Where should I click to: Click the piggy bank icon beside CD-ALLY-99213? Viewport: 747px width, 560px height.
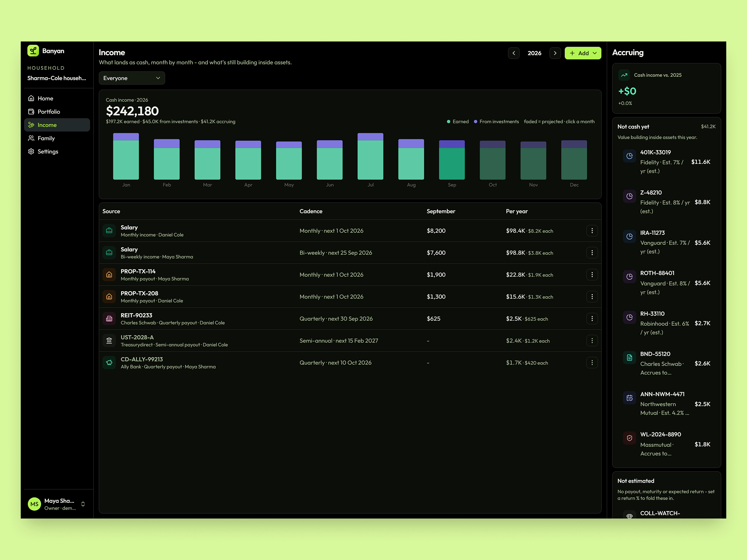coord(109,363)
